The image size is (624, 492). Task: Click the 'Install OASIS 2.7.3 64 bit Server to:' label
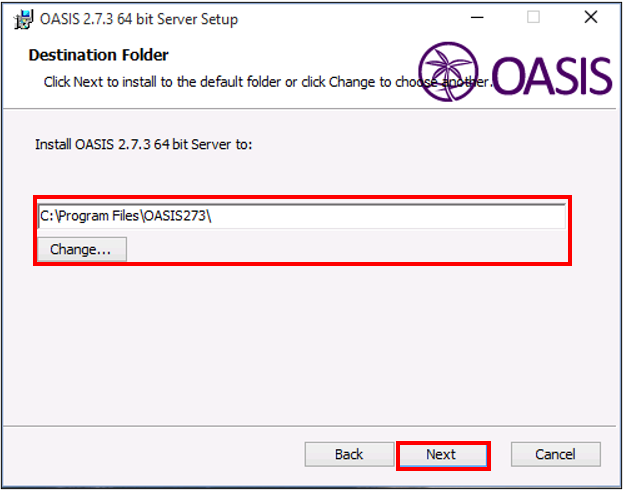tap(144, 144)
